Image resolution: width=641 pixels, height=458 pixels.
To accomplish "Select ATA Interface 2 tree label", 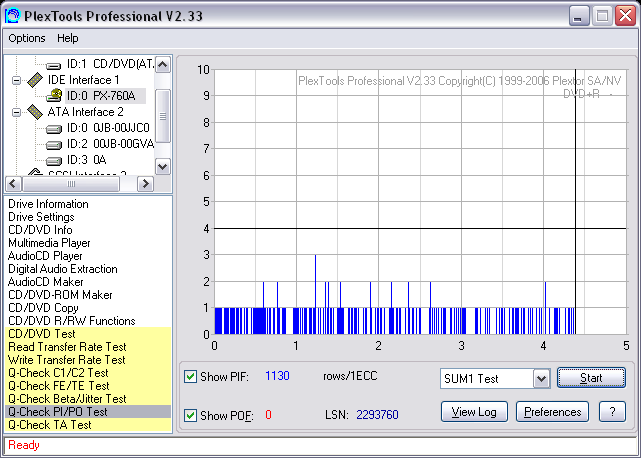I will pyautogui.click(x=85, y=112).
